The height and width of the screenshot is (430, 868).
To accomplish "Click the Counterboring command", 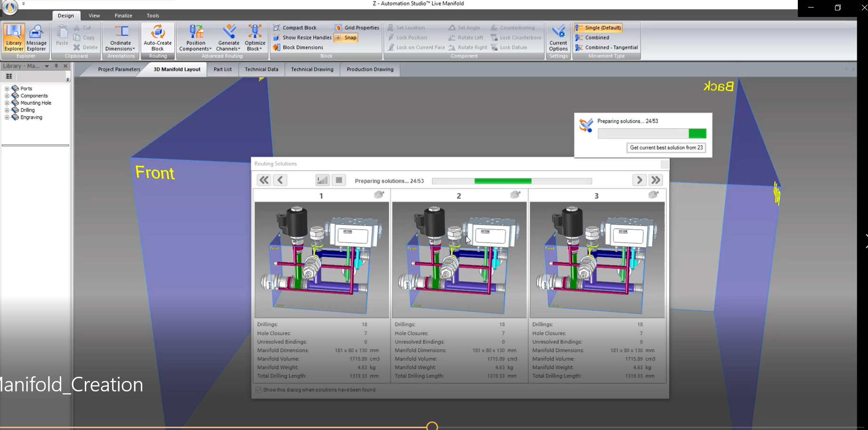I will pos(512,28).
